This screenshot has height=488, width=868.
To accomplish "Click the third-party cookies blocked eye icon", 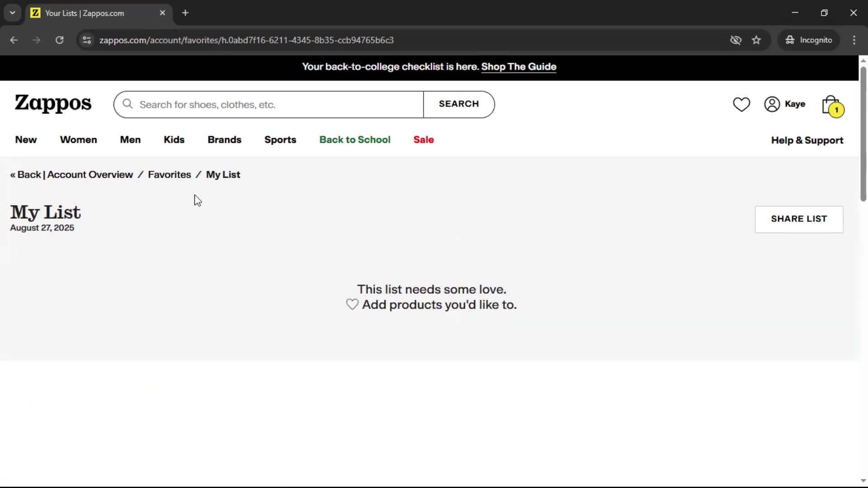I will (736, 40).
